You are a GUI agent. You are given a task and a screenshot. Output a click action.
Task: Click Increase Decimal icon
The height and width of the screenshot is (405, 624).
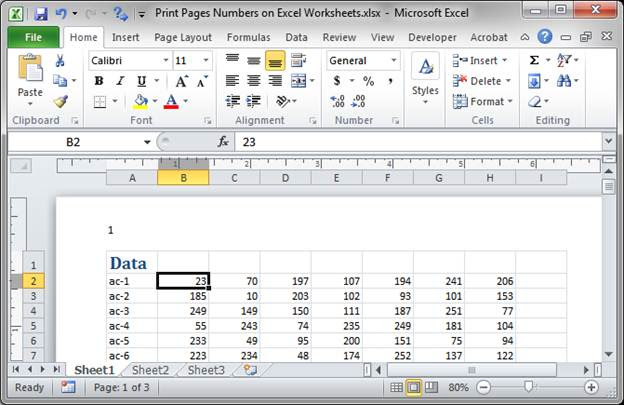pos(337,101)
